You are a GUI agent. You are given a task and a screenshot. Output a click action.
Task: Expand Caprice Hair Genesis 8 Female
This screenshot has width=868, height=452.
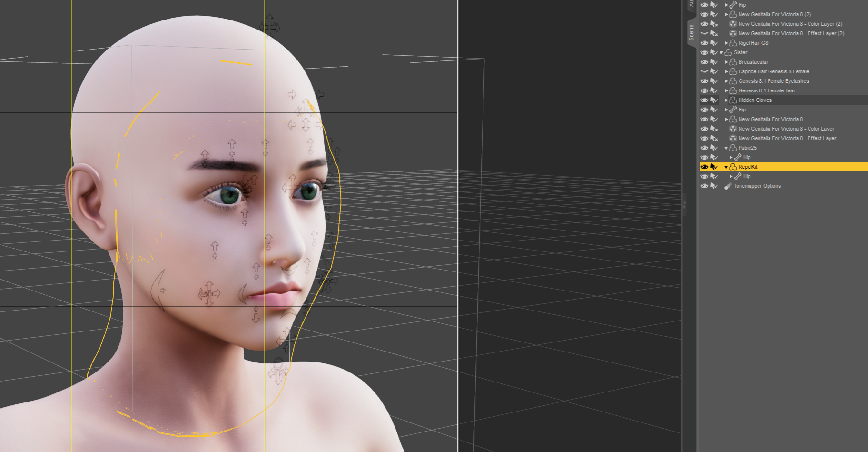pyautogui.click(x=726, y=71)
